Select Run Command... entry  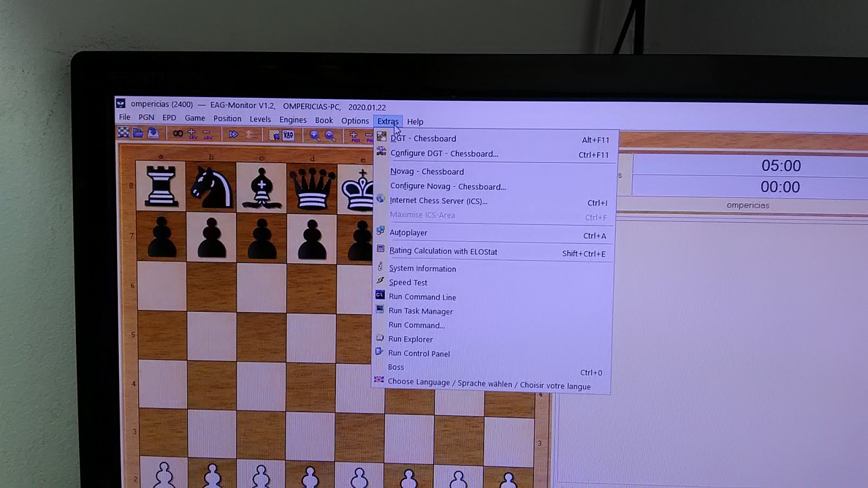492,325
